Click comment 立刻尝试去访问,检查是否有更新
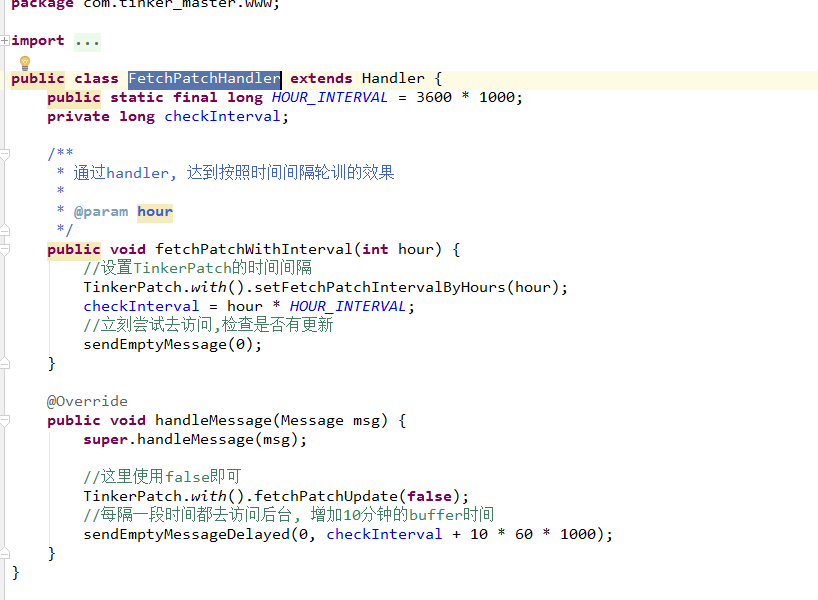 tap(208, 325)
